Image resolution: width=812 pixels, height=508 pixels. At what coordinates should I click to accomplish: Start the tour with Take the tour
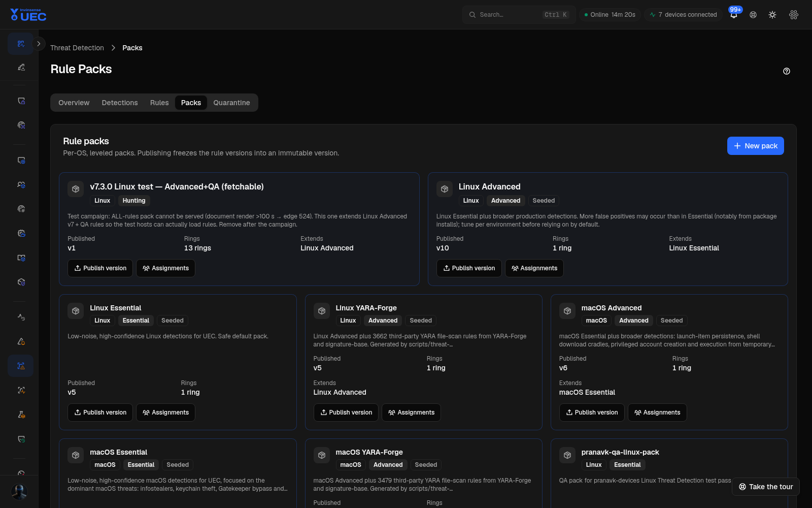click(x=766, y=487)
